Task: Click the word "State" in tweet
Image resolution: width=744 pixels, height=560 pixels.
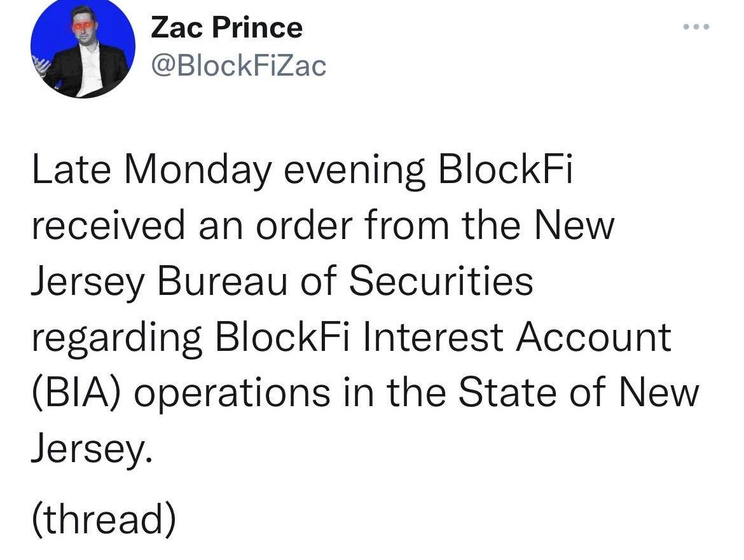Action: pyautogui.click(x=506, y=392)
